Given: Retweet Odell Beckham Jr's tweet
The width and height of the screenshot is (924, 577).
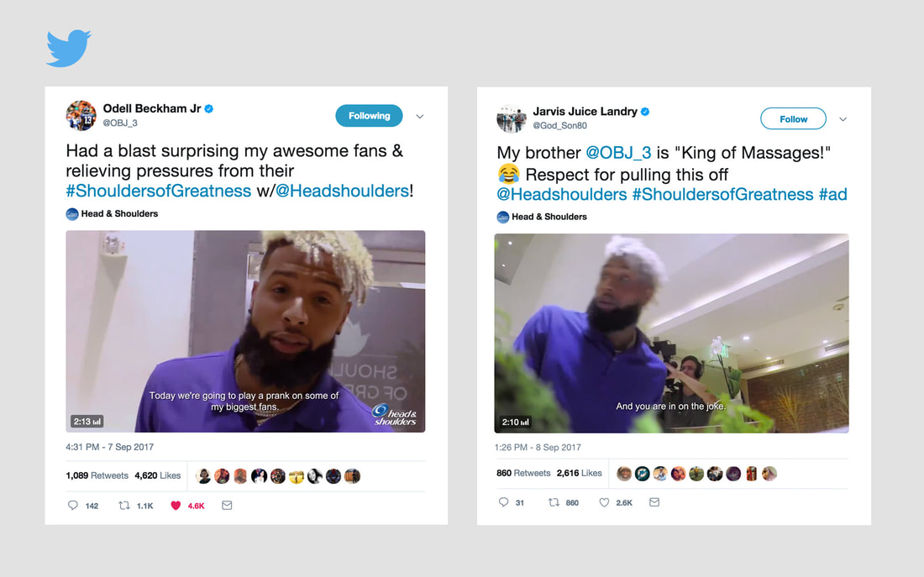Looking at the screenshot, I should [123, 505].
